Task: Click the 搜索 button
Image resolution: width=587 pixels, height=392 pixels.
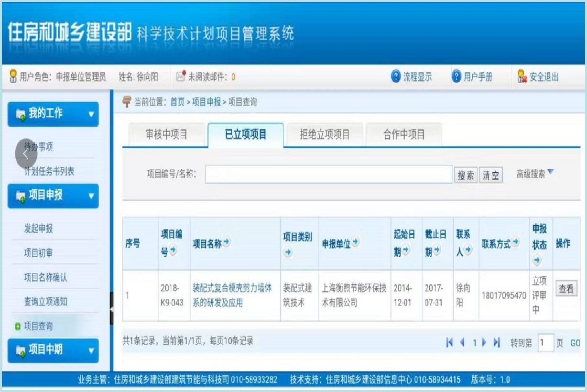Action: pos(466,175)
